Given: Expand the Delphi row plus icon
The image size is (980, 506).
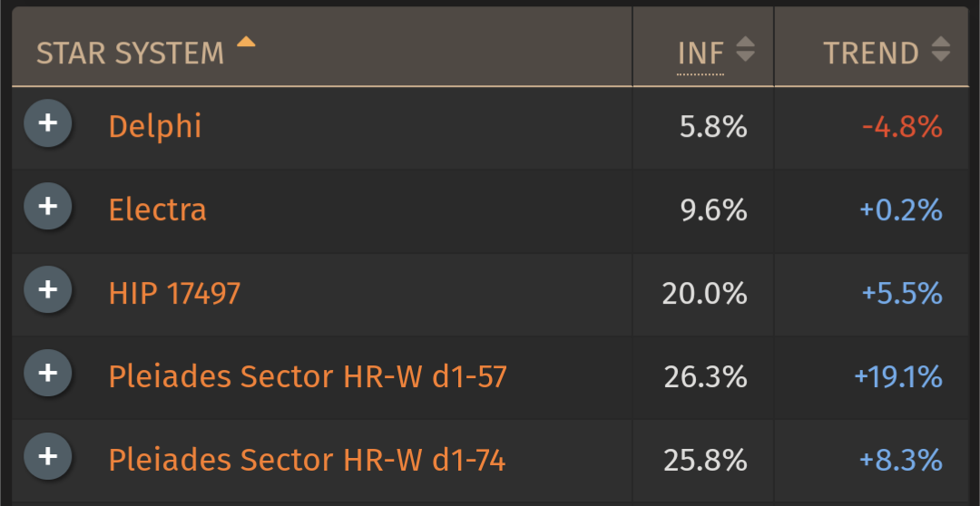Looking at the screenshot, I should [48, 123].
